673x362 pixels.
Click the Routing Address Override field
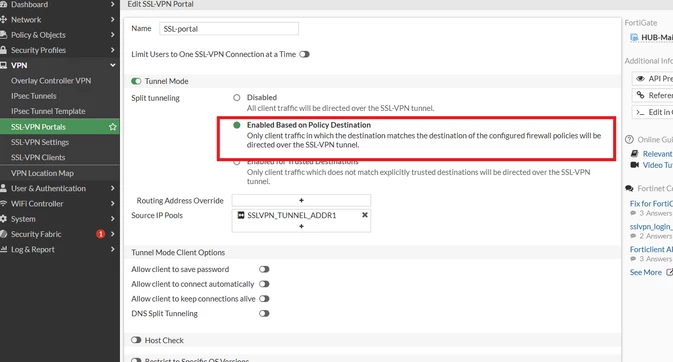coord(301,201)
